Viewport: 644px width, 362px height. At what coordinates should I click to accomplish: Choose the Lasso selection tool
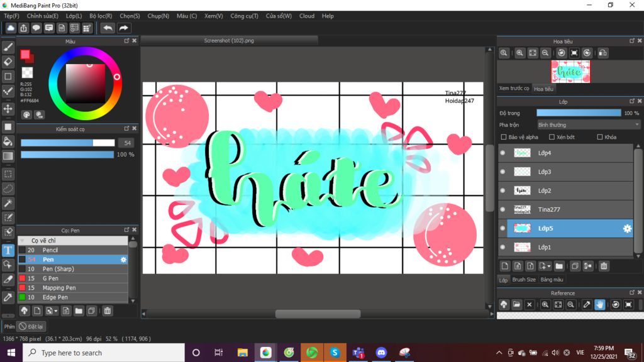[8, 189]
